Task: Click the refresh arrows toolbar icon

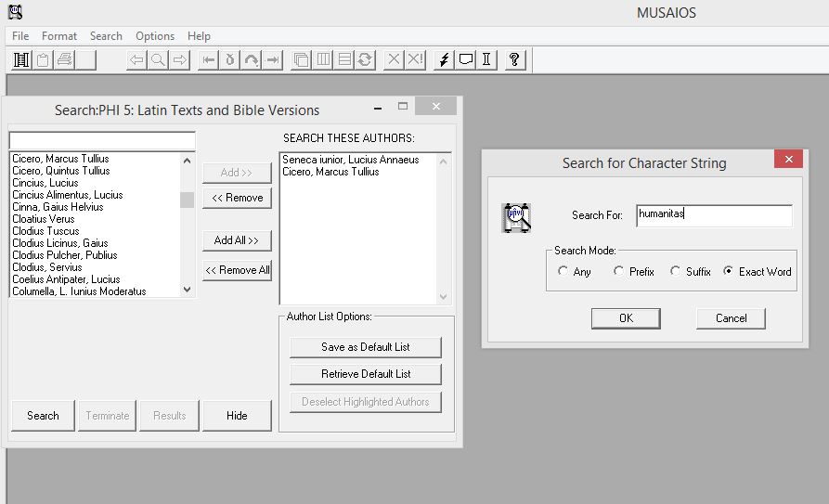Action: tap(366, 60)
